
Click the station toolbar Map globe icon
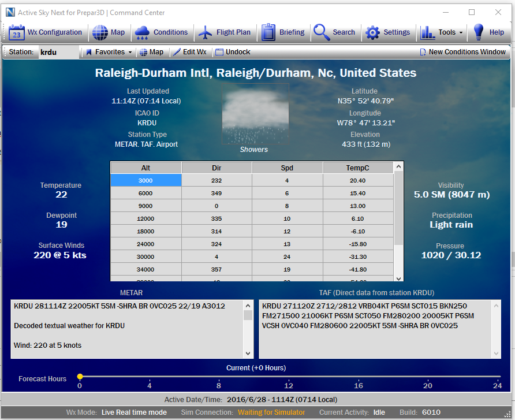pyautogui.click(x=144, y=52)
